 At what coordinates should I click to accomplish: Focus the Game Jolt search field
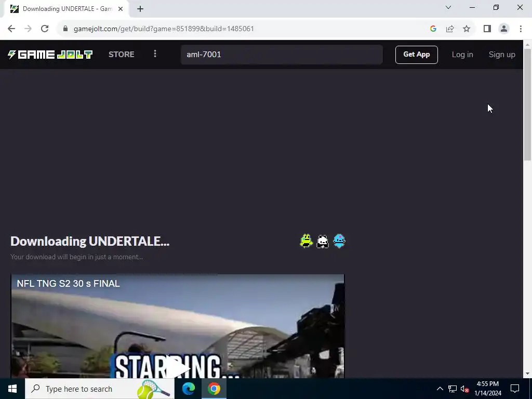pos(282,54)
